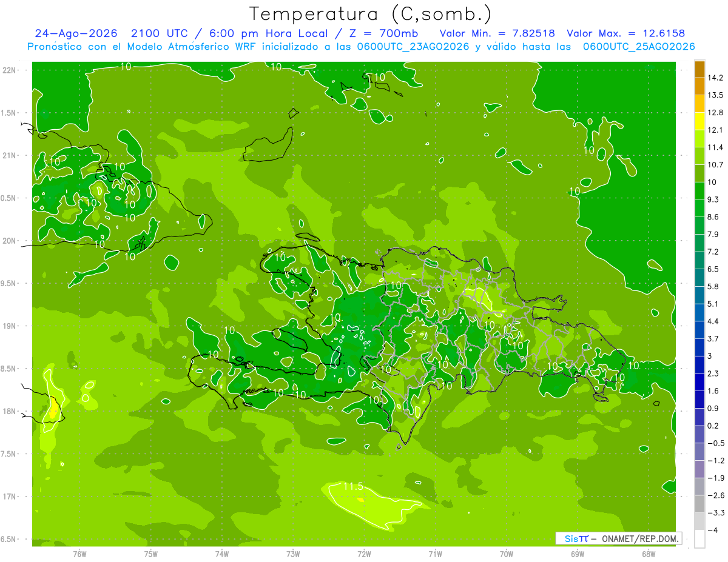Viewport: 728px width, 562px height.
Task: Click the "73W" longitude axis label
Action: [x=293, y=555]
